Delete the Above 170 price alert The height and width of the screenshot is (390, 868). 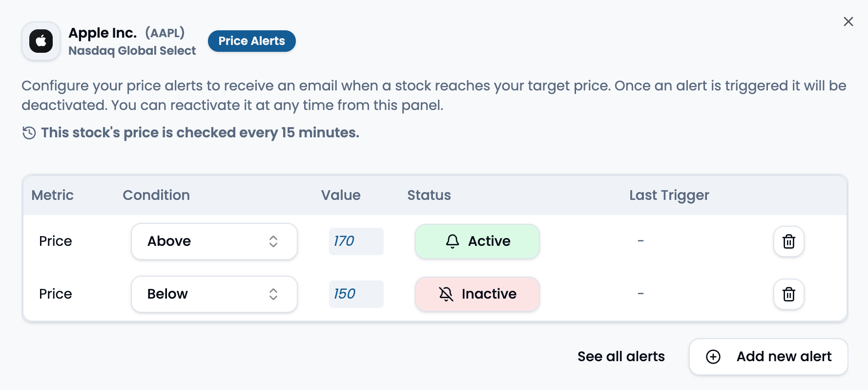click(788, 241)
